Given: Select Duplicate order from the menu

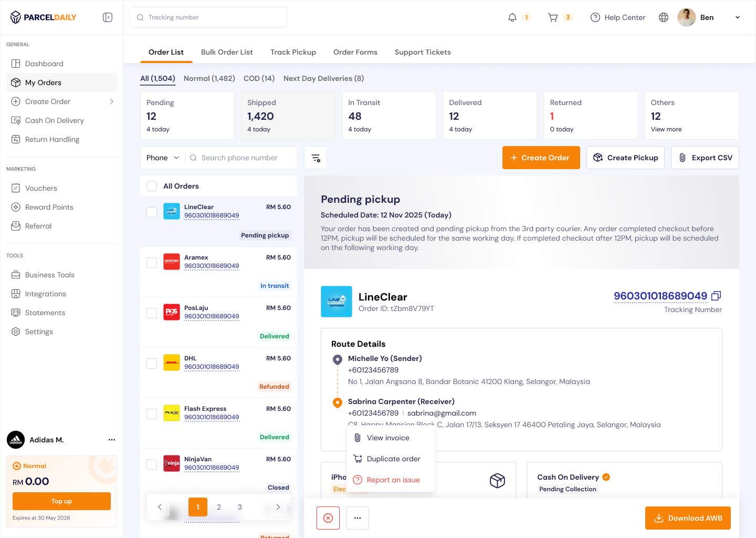Looking at the screenshot, I should [393, 459].
